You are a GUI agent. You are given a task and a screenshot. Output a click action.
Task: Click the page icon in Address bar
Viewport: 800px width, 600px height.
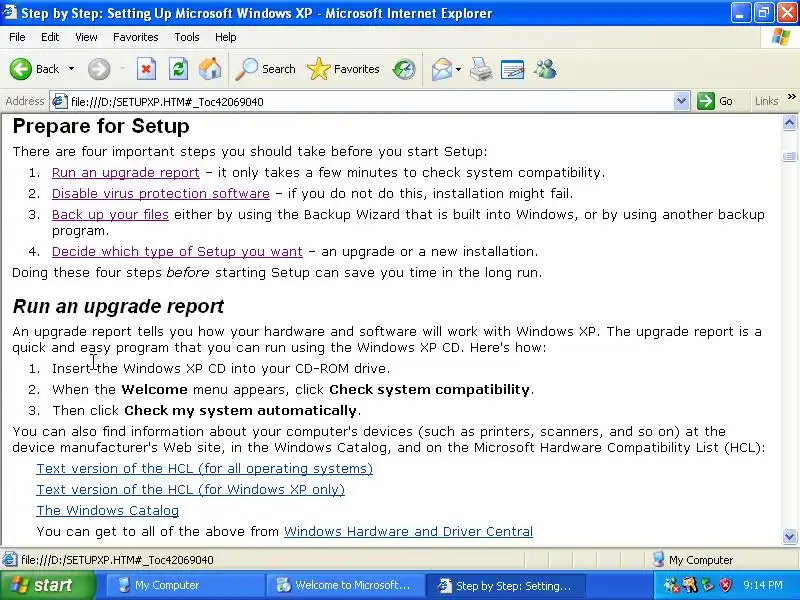click(x=60, y=102)
